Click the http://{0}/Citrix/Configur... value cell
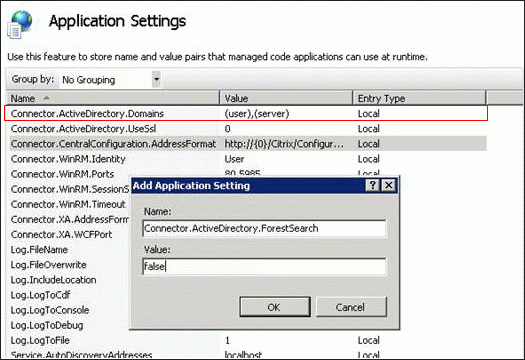Screen dimensions: 525x360 click(284, 144)
